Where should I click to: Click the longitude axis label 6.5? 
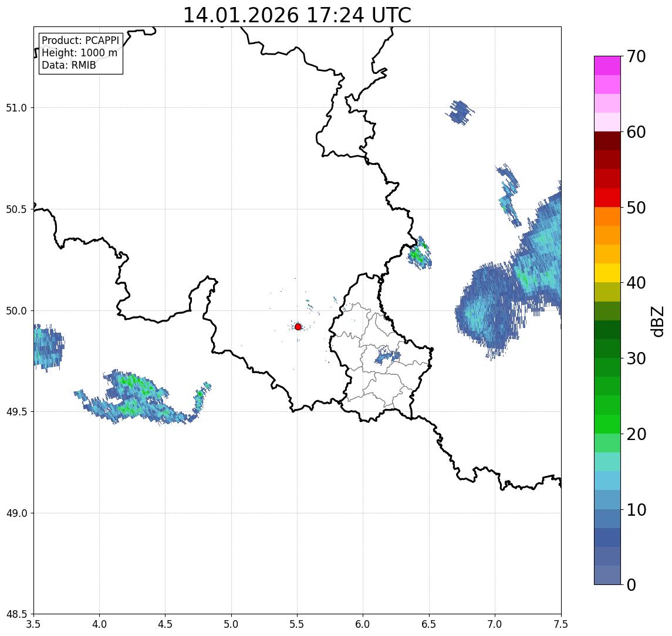coord(429,624)
